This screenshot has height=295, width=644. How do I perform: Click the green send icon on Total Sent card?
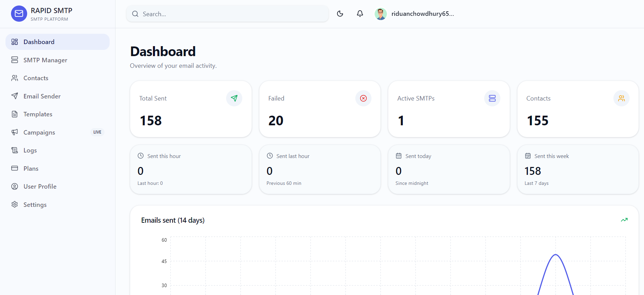(x=234, y=98)
